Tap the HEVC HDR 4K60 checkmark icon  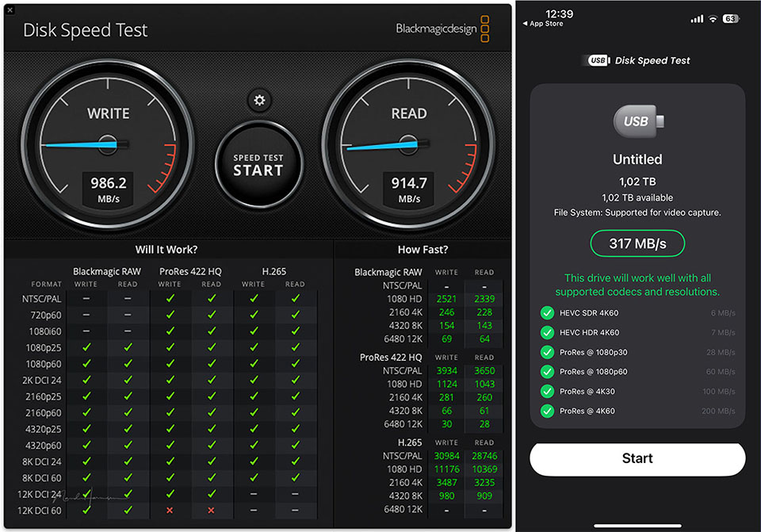(548, 332)
